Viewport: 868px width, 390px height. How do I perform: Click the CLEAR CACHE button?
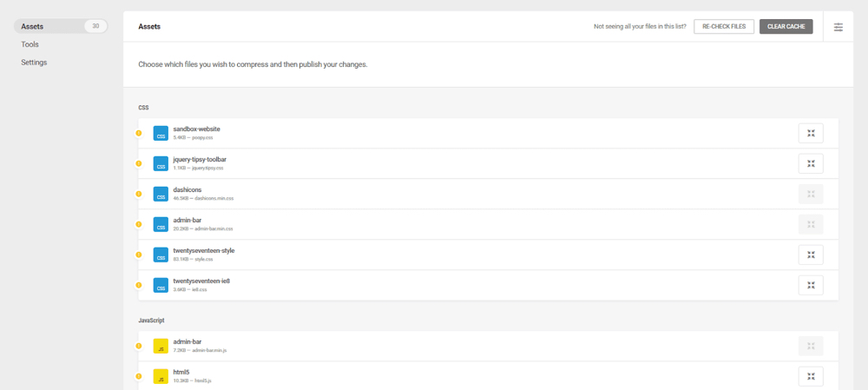click(x=786, y=27)
